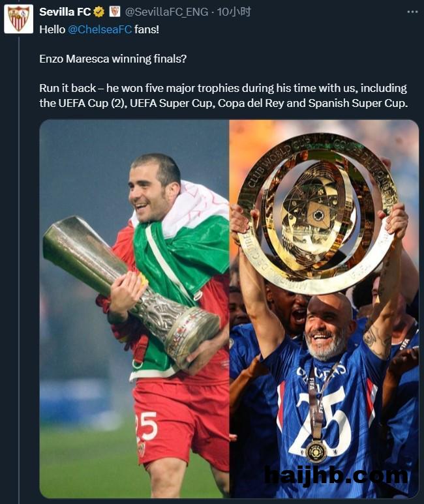
Task: Click the "Run it back" paragraph text
Action: [223, 95]
